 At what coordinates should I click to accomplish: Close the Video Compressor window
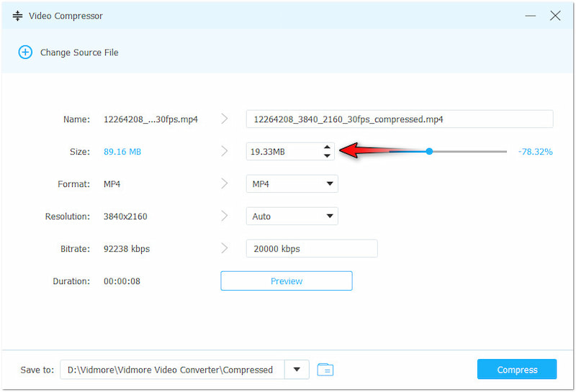555,16
